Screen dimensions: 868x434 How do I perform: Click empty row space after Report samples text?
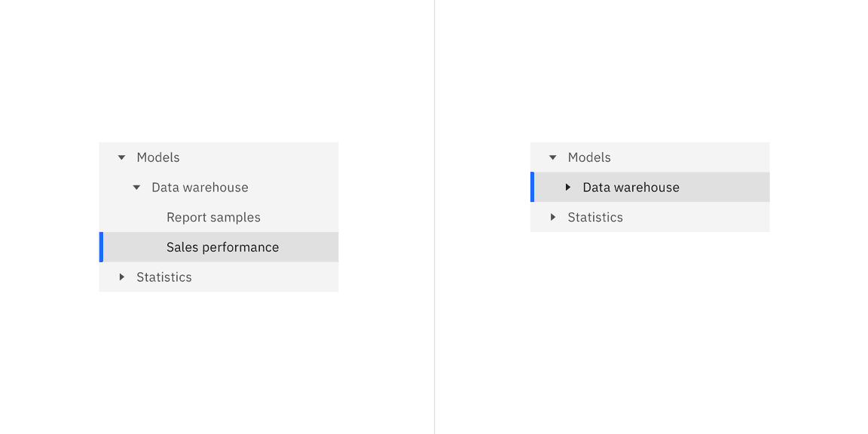[x=301, y=218]
